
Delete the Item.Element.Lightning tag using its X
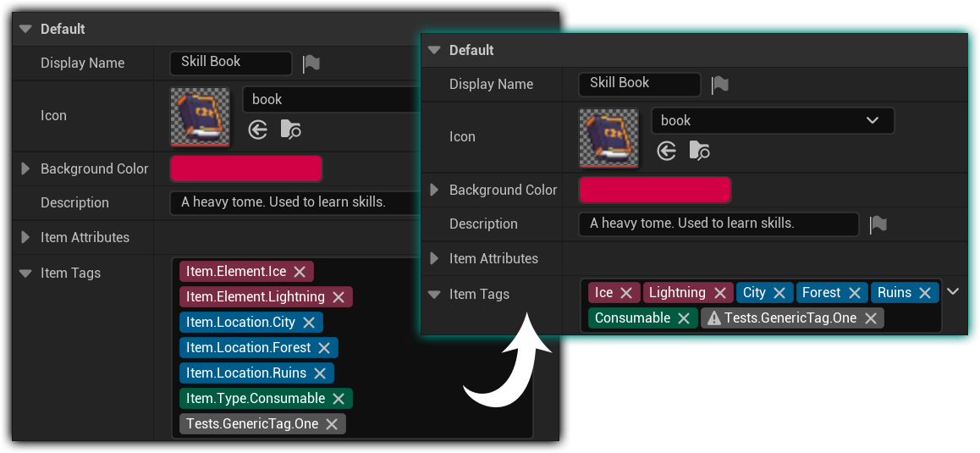point(338,297)
